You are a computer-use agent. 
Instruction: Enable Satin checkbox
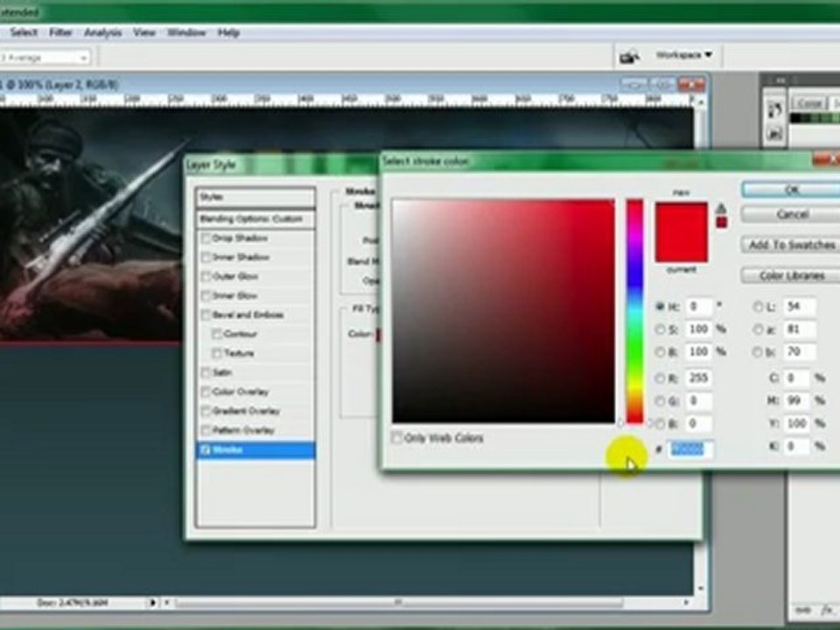click(x=205, y=373)
